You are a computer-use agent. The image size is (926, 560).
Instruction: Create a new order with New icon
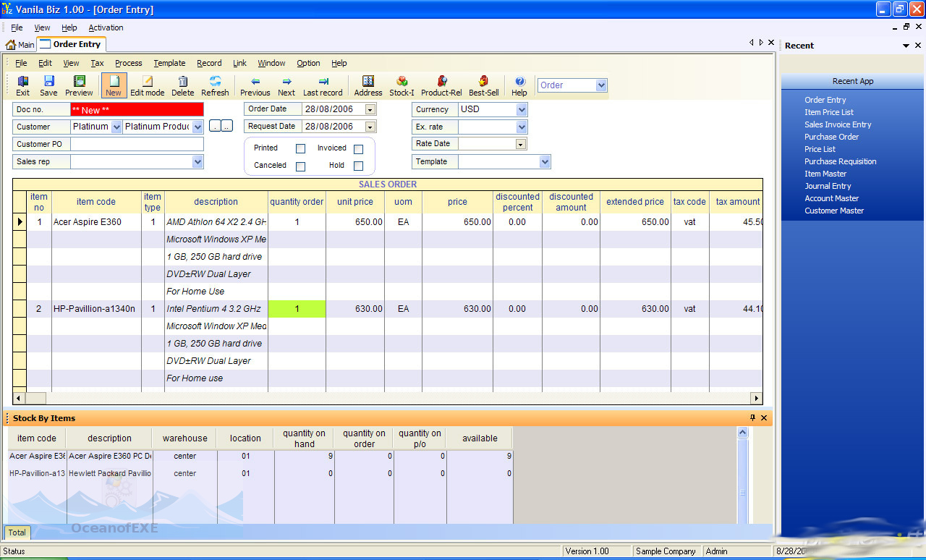pyautogui.click(x=114, y=85)
